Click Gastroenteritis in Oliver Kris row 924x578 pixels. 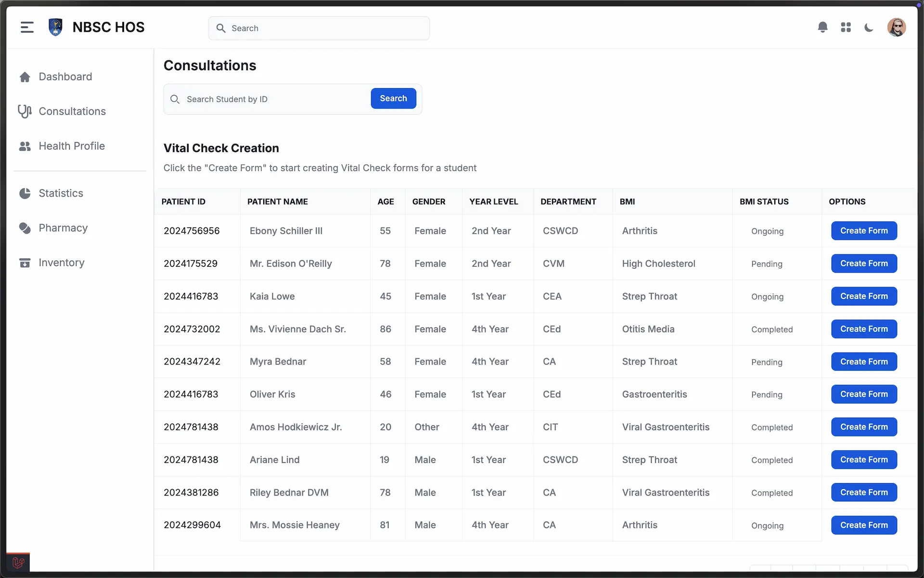(654, 394)
